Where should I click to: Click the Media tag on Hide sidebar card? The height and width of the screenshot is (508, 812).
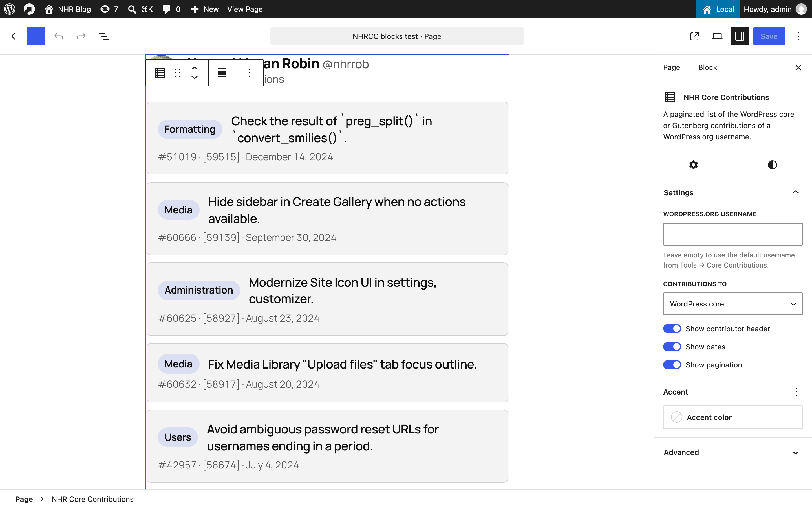178,210
